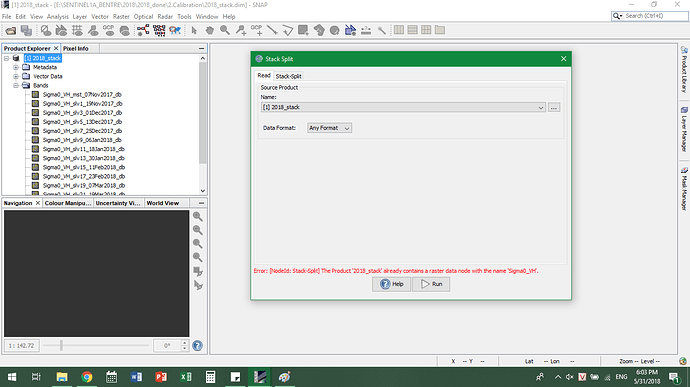Click the navigation zoom slider handle
This screenshot has width=690, height=387.
click(61, 346)
